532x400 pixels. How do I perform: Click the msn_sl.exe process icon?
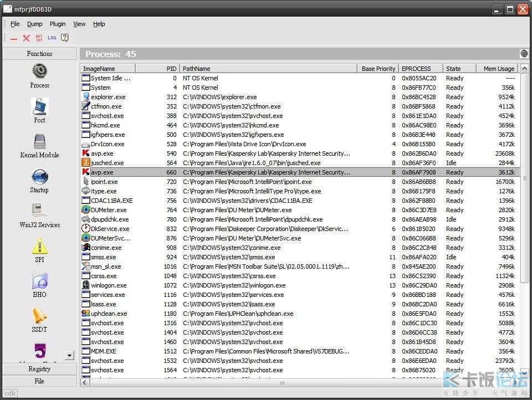[86, 266]
